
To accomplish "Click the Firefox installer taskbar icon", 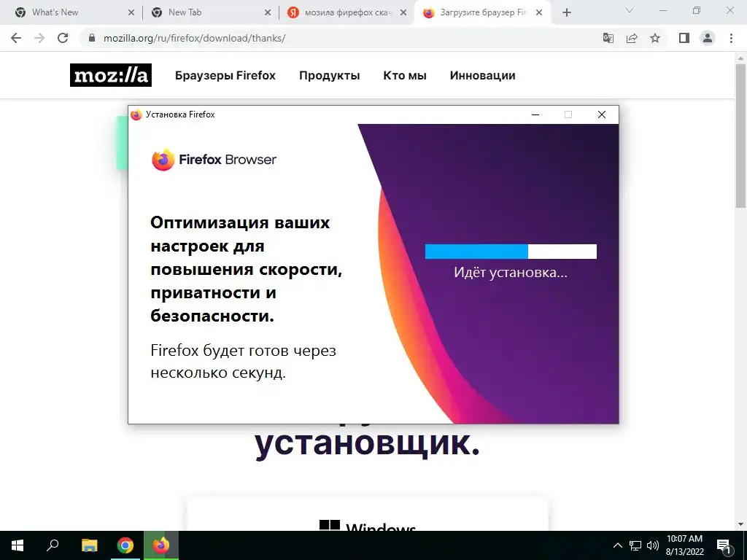I will 161,545.
